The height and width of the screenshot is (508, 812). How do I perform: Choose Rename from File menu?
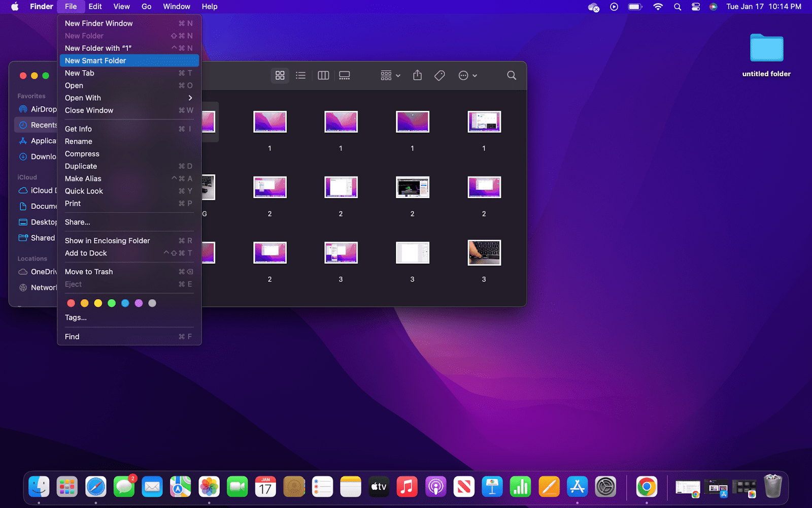(x=129, y=141)
